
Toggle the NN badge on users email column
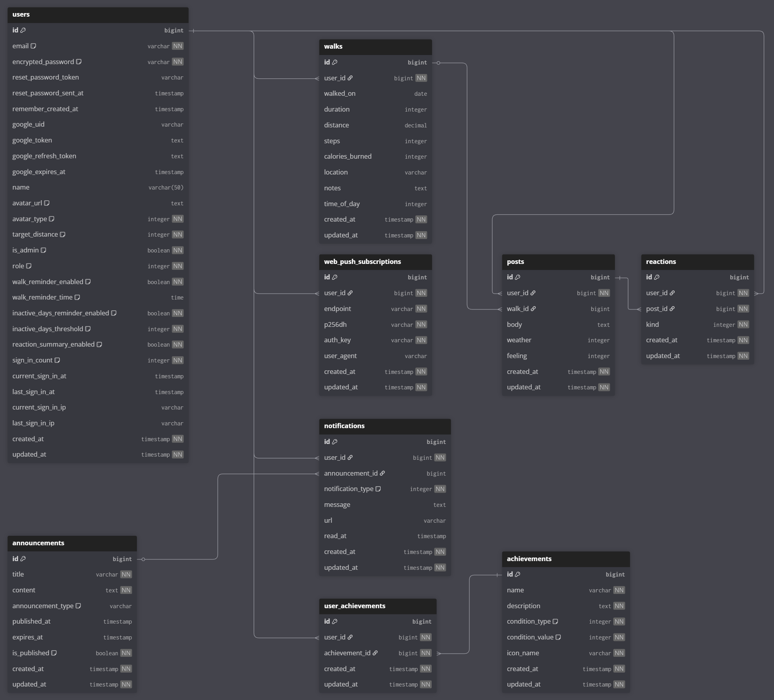pos(178,46)
